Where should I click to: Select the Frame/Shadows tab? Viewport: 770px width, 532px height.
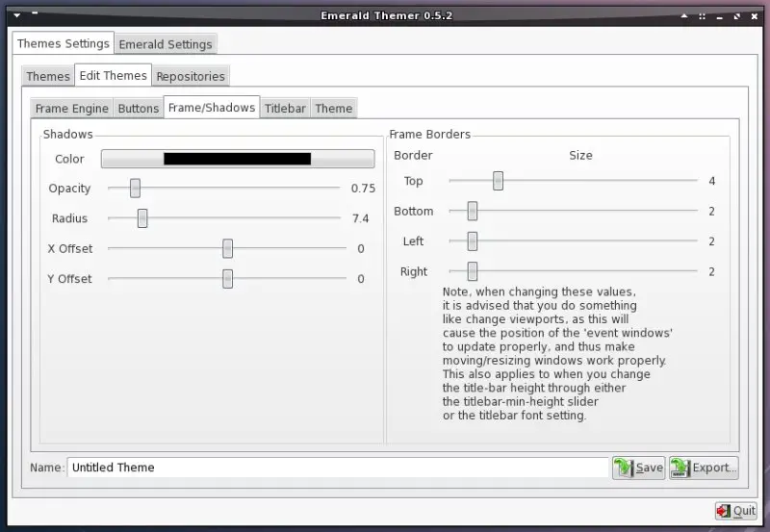[212, 108]
